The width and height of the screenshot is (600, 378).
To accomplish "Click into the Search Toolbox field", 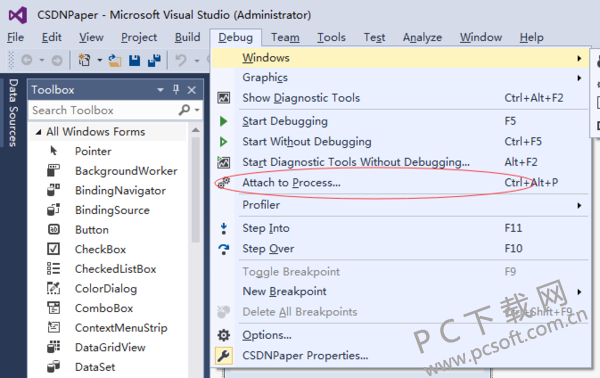I will coord(103,110).
